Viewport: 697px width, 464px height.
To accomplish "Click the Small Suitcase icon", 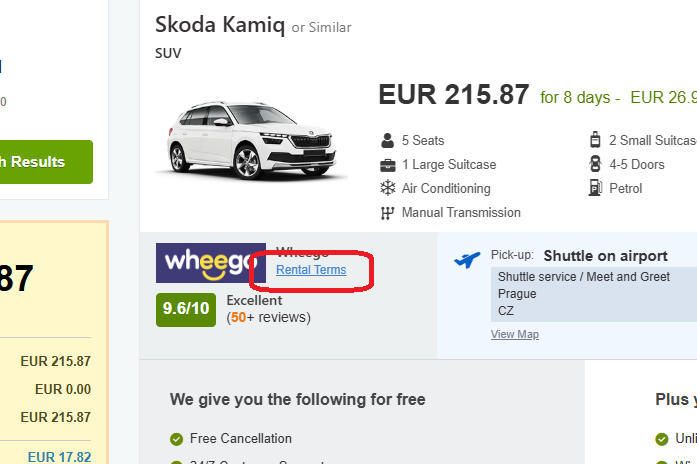I will tap(596, 141).
